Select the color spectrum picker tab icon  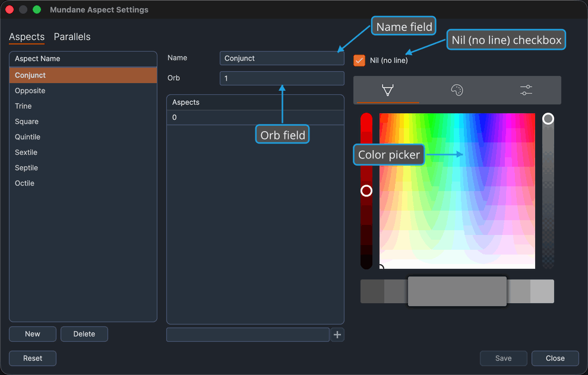click(x=387, y=90)
